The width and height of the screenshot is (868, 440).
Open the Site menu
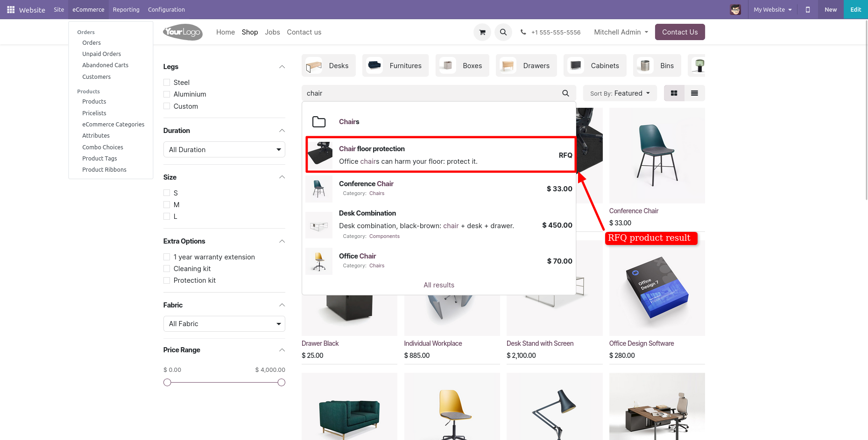coord(59,9)
